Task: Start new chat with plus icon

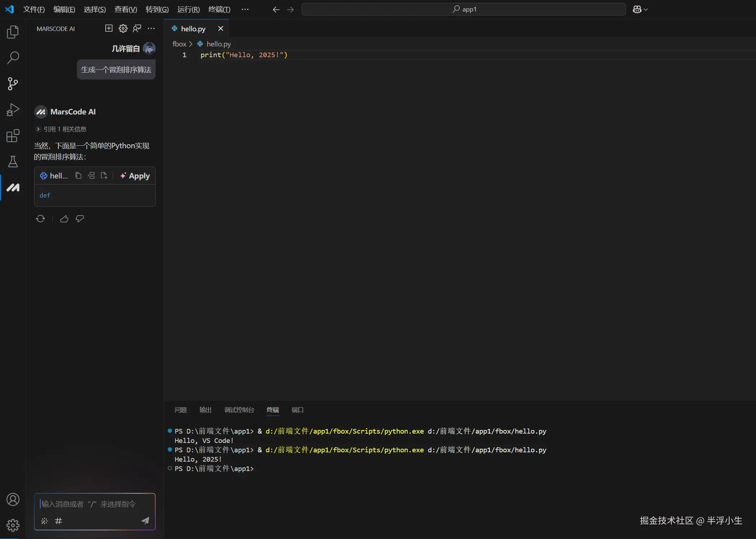Action: click(x=109, y=28)
